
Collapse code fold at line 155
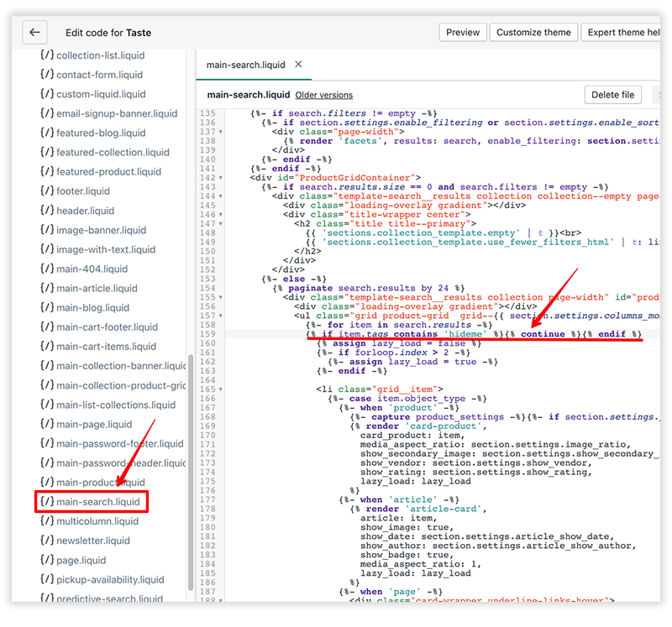tap(221, 297)
